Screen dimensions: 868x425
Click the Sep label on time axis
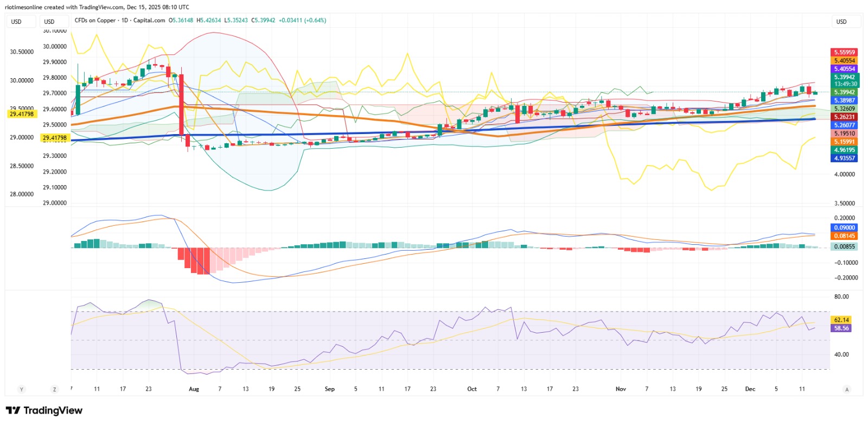[x=329, y=389]
